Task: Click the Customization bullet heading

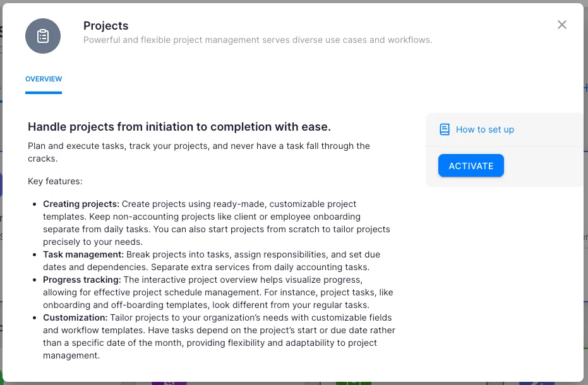Action: tap(75, 317)
